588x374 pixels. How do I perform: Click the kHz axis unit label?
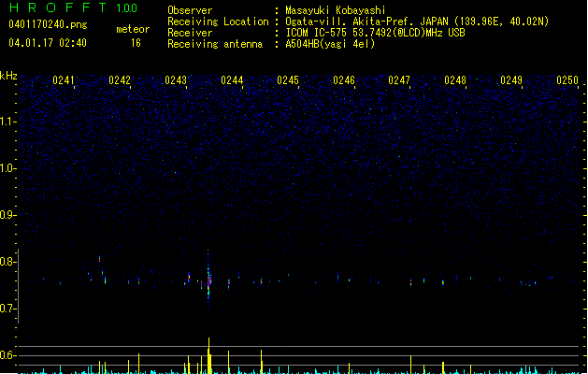(x=8, y=76)
